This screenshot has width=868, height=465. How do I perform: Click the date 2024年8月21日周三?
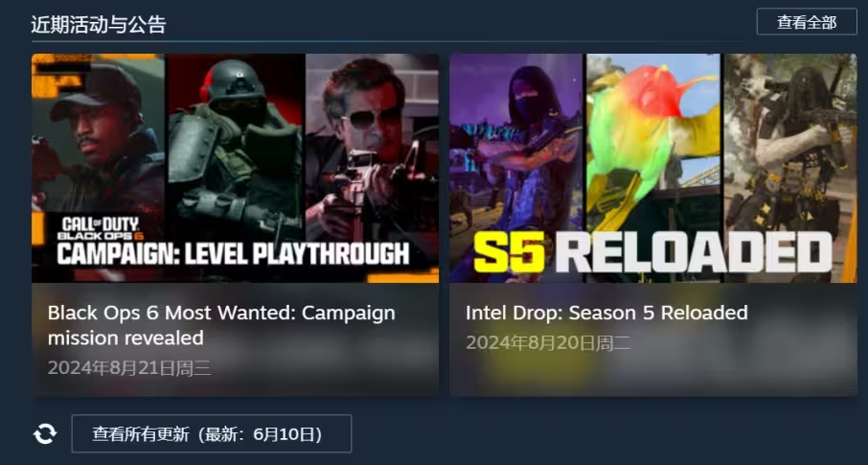(x=129, y=368)
